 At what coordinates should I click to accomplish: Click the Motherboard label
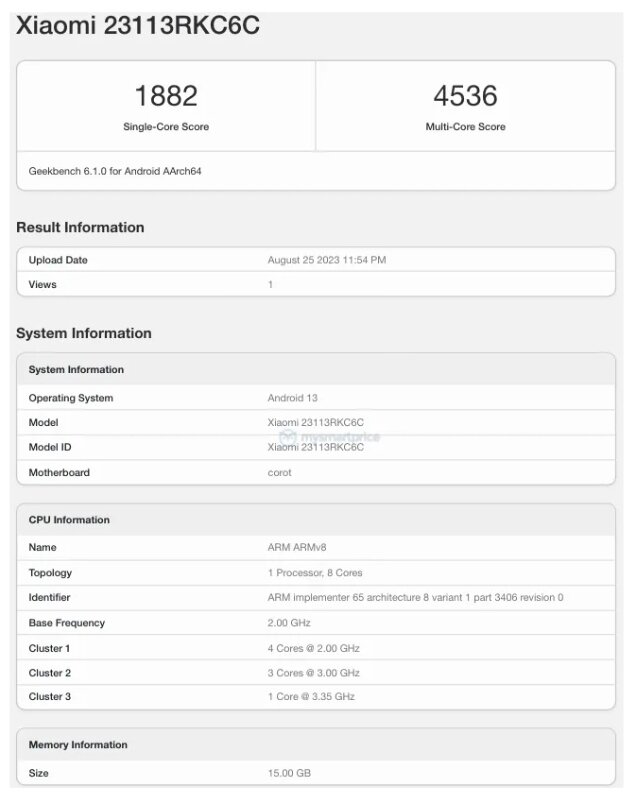click(x=59, y=473)
